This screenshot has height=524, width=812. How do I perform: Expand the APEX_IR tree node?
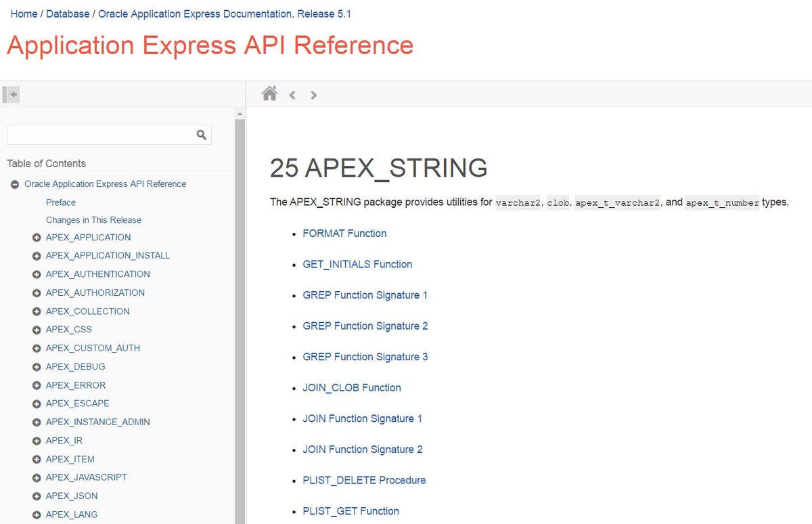tap(37, 441)
